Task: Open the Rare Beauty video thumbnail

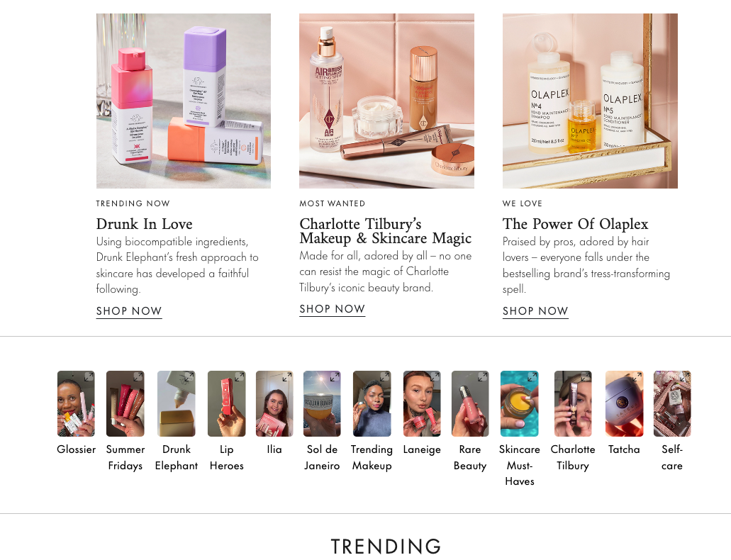Action: (x=470, y=404)
